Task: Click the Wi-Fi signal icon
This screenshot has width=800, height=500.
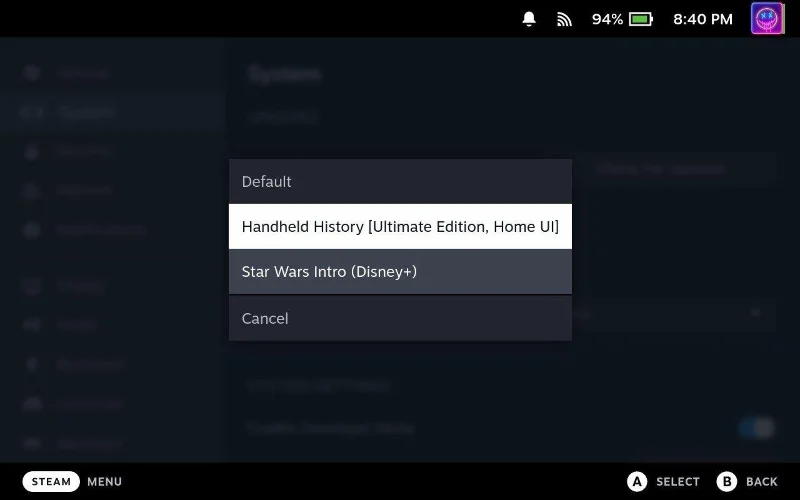Action: [564, 19]
